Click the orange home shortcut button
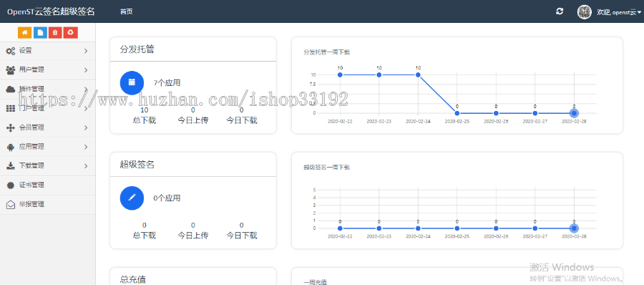The height and width of the screenshot is (285, 644). [x=24, y=32]
